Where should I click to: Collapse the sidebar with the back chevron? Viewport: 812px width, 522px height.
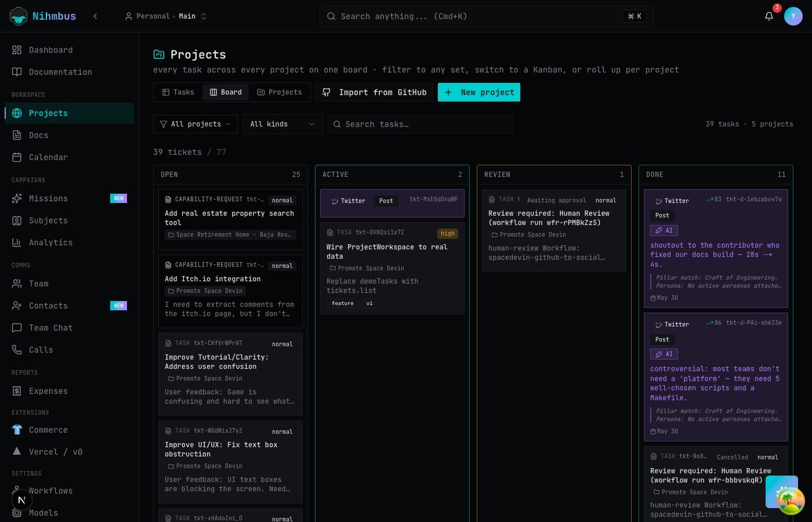tap(95, 16)
